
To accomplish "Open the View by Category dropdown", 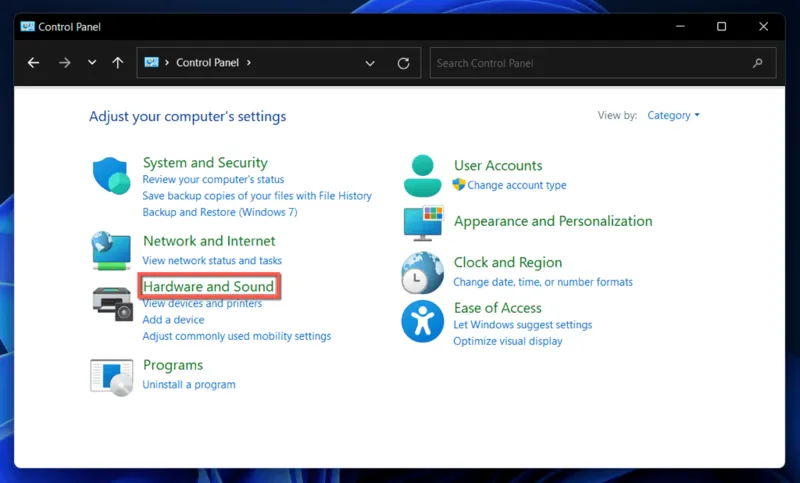I will (x=673, y=115).
